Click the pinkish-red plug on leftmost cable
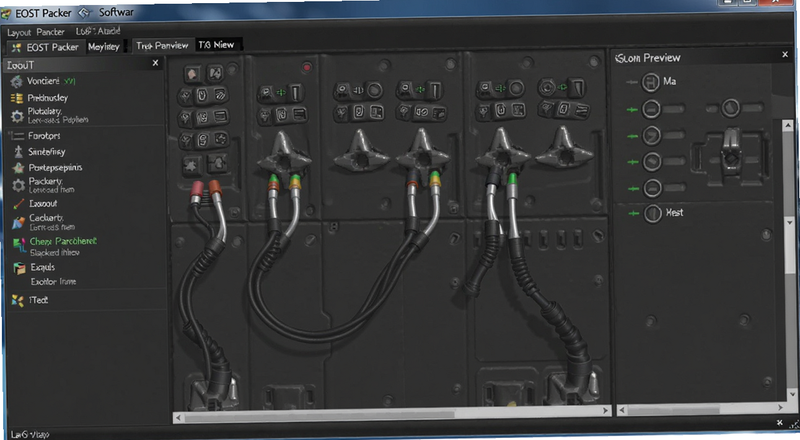 (197, 191)
